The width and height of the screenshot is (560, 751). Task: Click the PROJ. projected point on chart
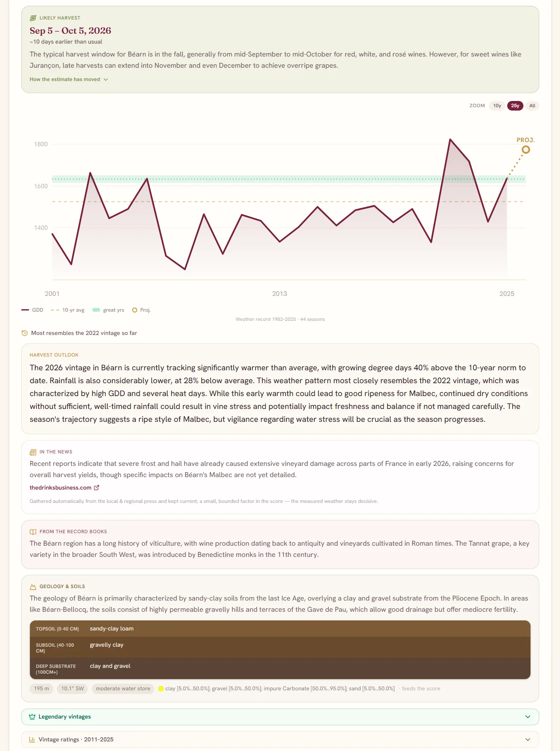tap(526, 150)
